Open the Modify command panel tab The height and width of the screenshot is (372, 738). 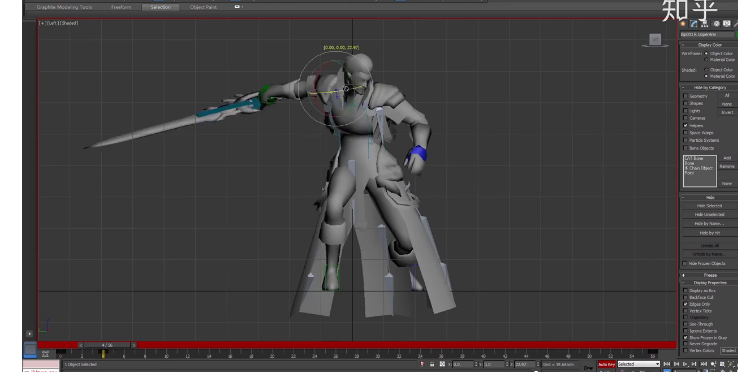694,24
